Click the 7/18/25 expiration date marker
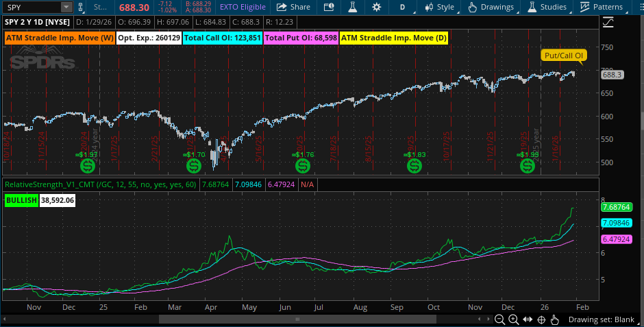Screen dimensions: 644x327 [x=333, y=148]
